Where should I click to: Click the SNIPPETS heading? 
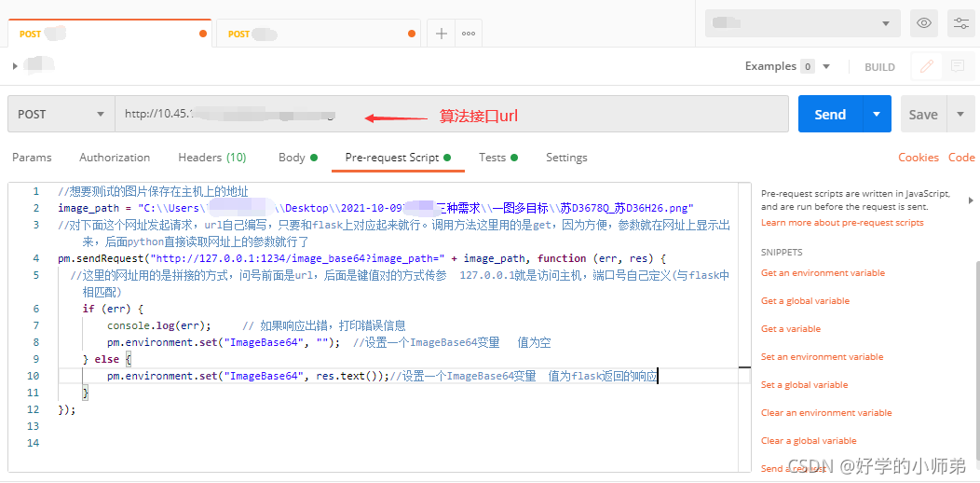pyautogui.click(x=782, y=252)
